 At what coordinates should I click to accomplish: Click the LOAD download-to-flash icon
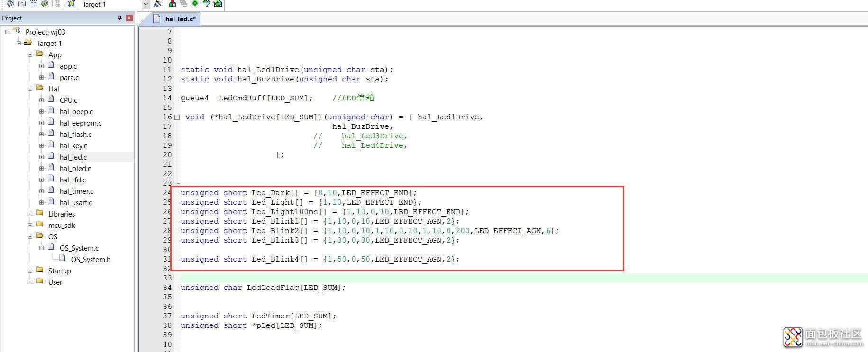click(x=71, y=4)
